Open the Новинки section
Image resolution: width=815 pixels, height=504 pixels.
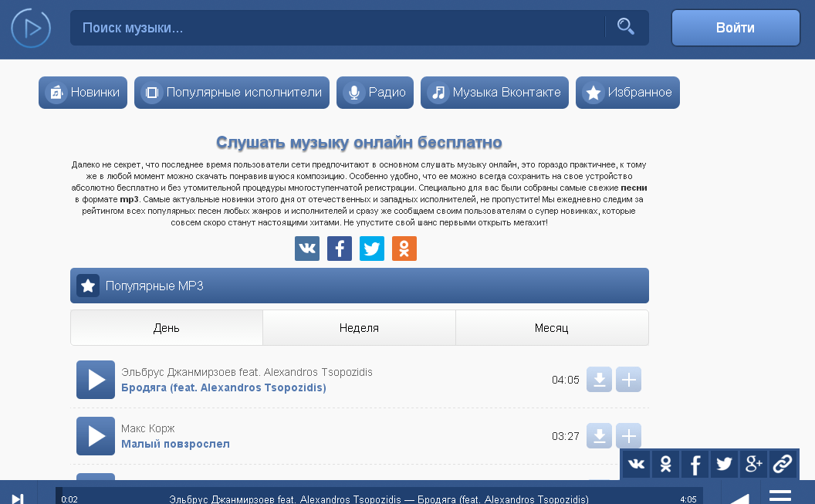coord(83,93)
